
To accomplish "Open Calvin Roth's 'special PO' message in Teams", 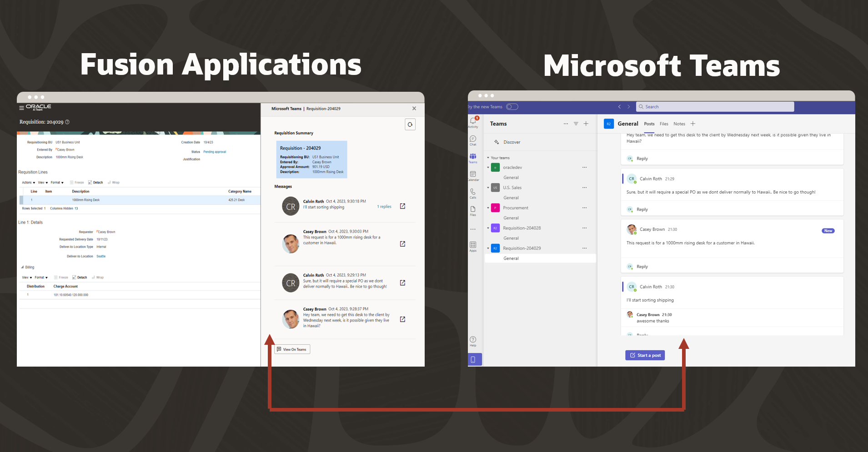I will pos(402,283).
